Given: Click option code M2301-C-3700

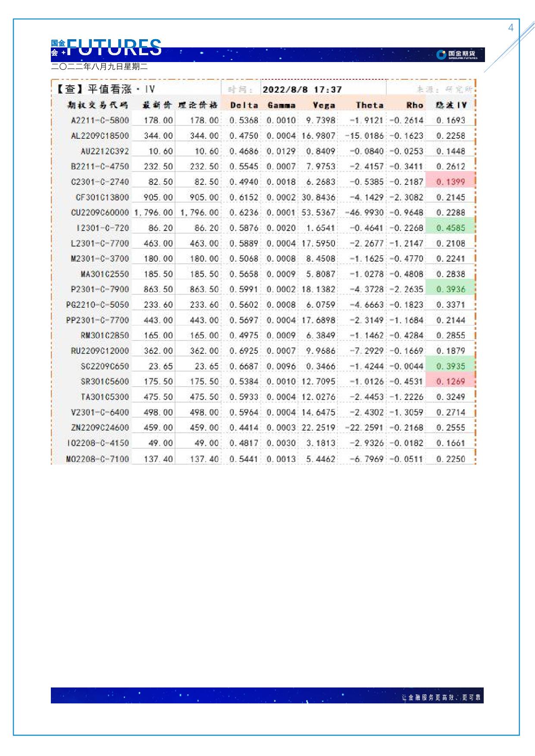Looking at the screenshot, I should coord(100,259).
